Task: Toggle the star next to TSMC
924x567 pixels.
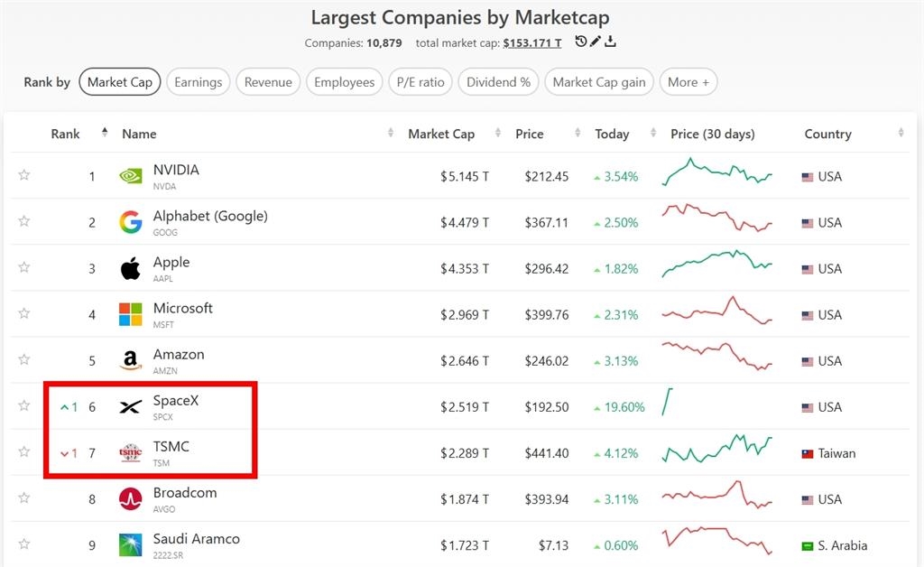Action: [24, 451]
